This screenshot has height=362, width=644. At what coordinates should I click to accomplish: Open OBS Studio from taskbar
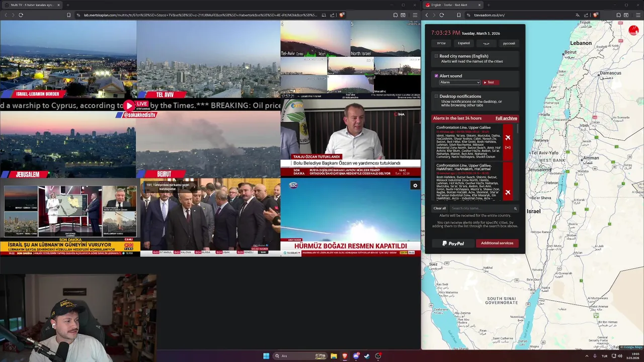click(x=378, y=356)
